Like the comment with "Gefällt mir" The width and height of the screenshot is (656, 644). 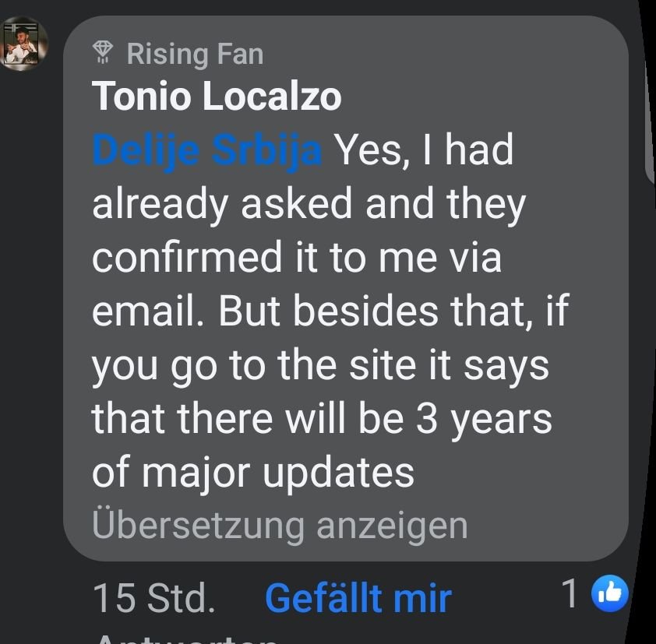pyautogui.click(x=358, y=598)
